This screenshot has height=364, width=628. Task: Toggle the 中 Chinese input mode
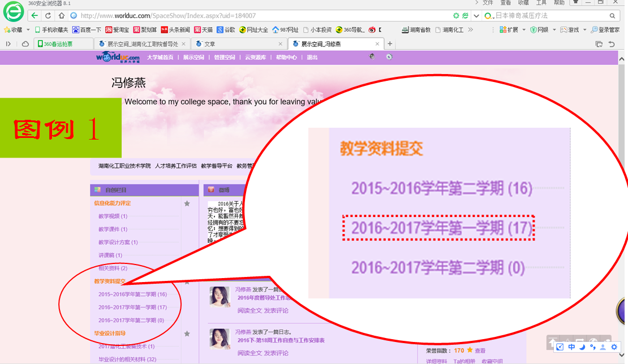571,347
